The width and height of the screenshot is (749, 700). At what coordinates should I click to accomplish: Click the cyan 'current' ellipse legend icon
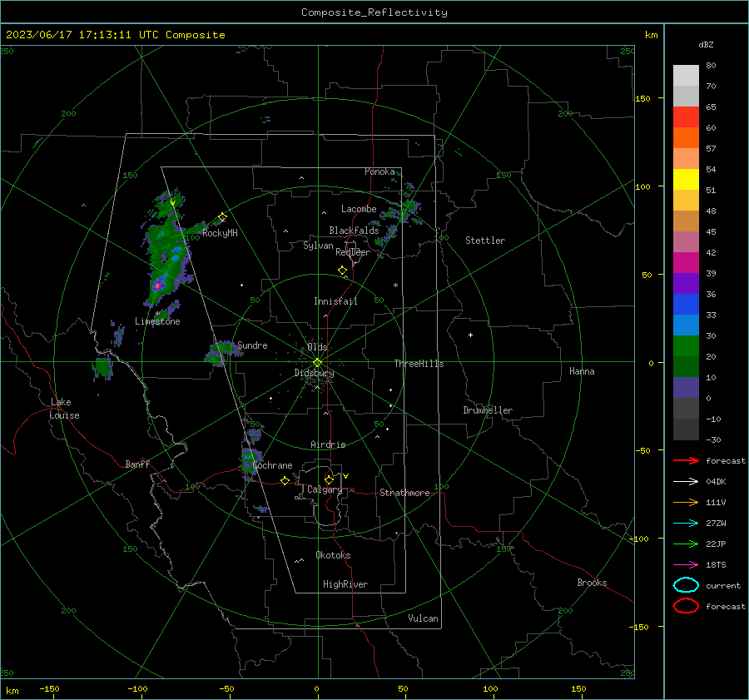686,585
